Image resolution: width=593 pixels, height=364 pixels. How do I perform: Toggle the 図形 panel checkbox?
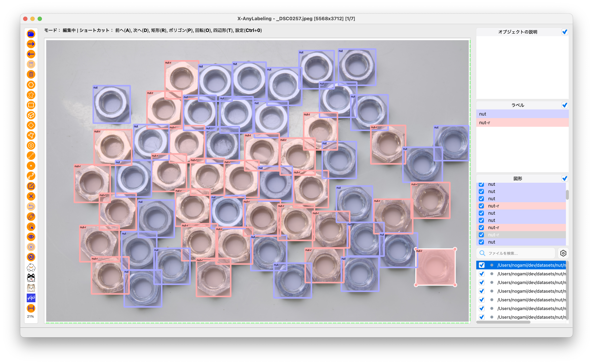coord(565,178)
